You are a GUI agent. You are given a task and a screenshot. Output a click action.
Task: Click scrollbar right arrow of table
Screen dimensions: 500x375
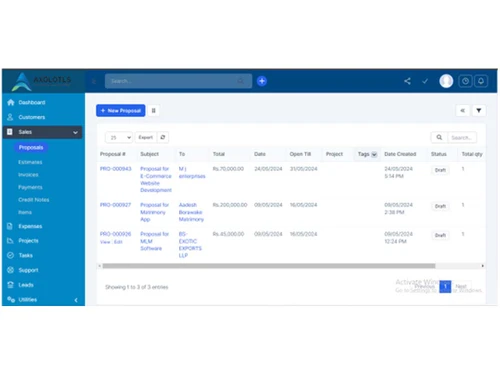pos(483,266)
